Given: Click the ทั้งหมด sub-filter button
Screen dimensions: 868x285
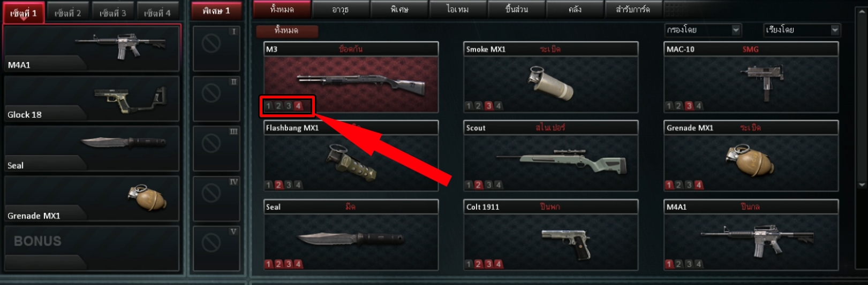Looking at the screenshot, I should (x=287, y=31).
